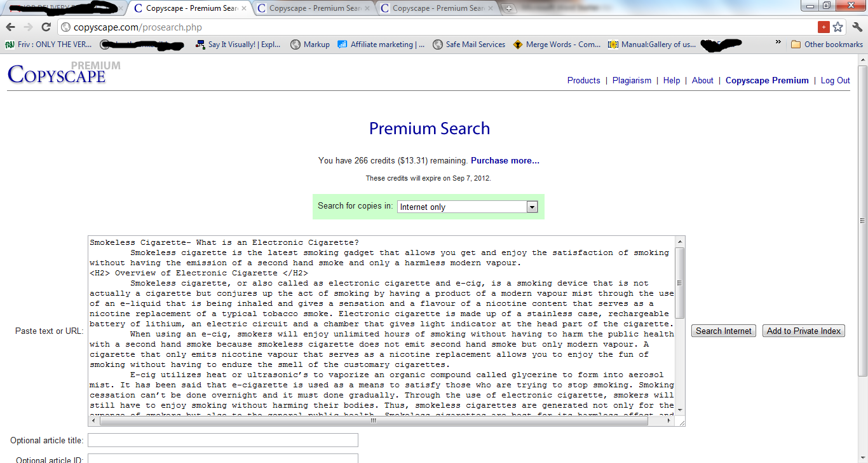The image size is (868, 463).
Task: Open the Help link
Action: pyautogui.click(x=672, y=81)
